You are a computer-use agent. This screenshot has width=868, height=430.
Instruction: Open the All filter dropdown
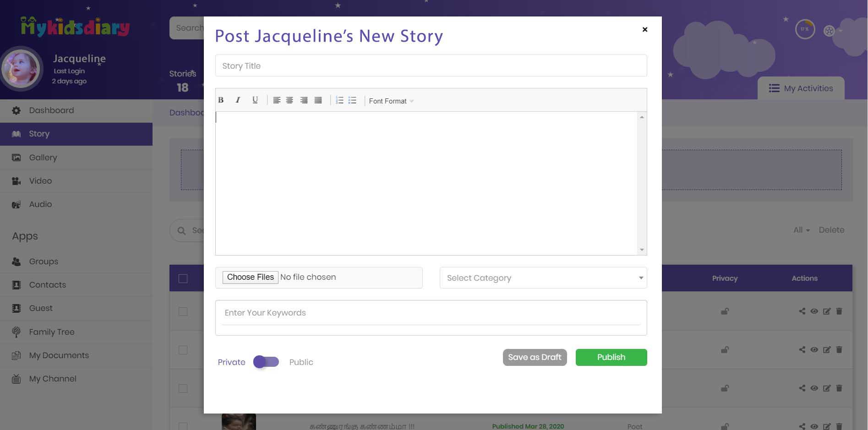click(801, 230)
